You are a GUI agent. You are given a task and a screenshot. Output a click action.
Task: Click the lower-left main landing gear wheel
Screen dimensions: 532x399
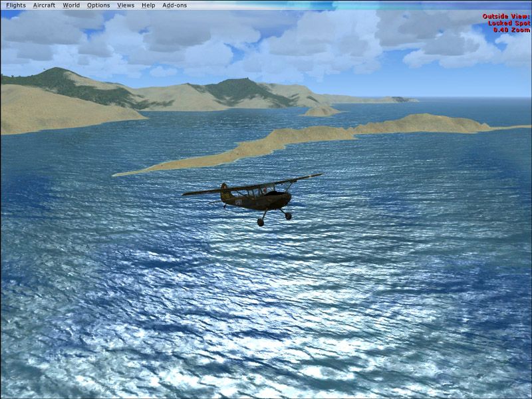coord(261,222)
